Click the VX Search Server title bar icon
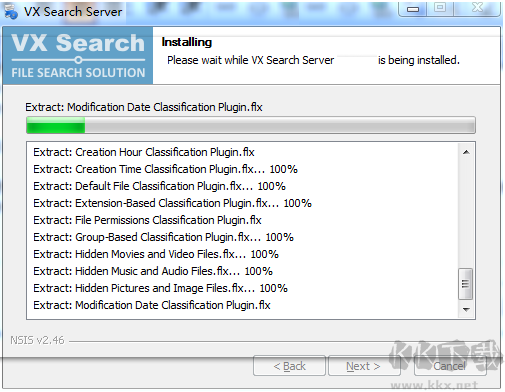 click(11, 11)
